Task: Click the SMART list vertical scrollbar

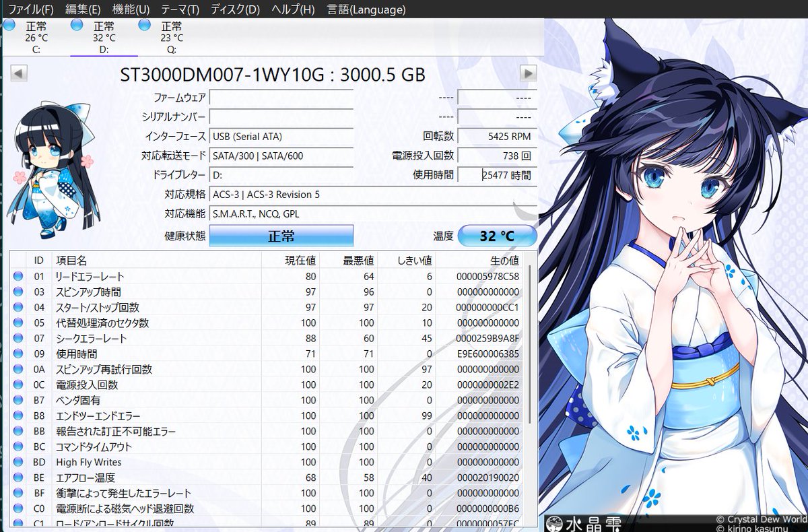Action: [x=530, y=343]
